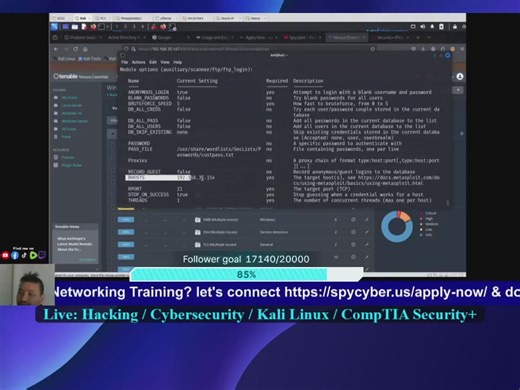Open the Actions menu in terminal
This screenshot has height=390, width=520.
[138, 62]
